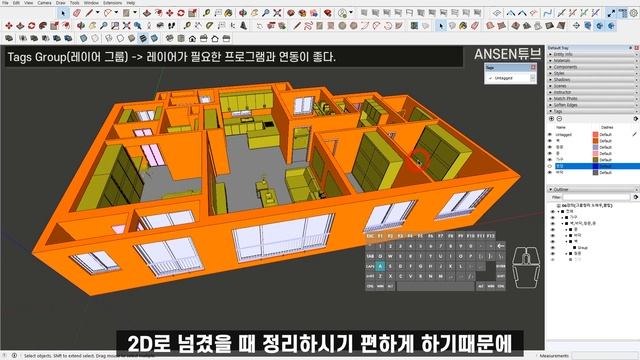Click the minus icon beside Add Tag
This screenshot has width=640, height=360.
click(x=559, y=119)
